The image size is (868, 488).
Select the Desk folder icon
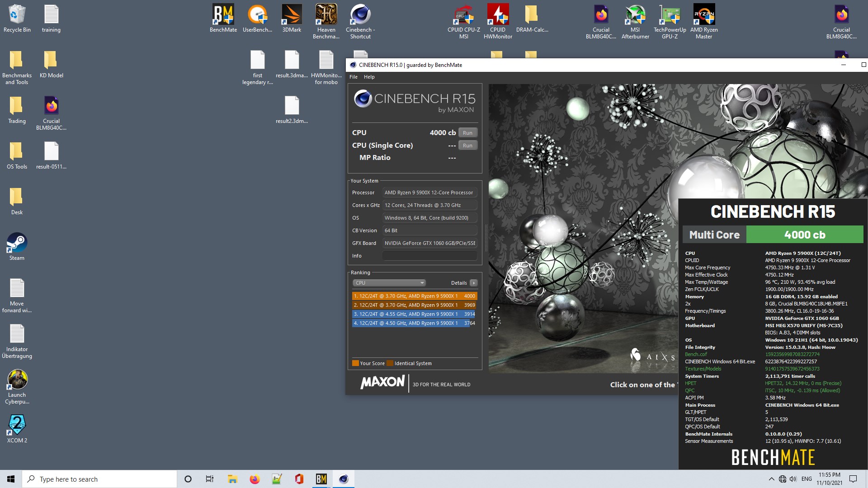tap(17, 201)
